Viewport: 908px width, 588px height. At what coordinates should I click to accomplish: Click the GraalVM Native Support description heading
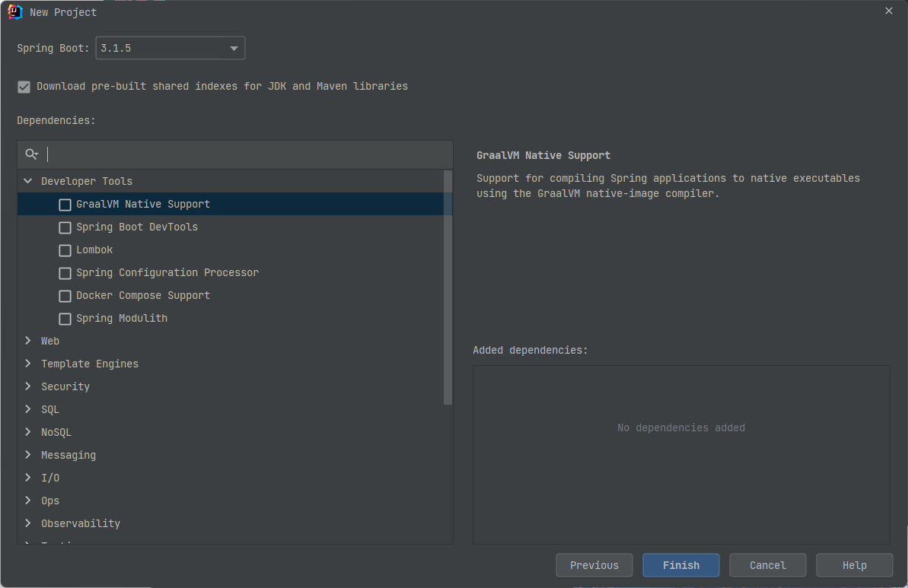click(543, 155)
